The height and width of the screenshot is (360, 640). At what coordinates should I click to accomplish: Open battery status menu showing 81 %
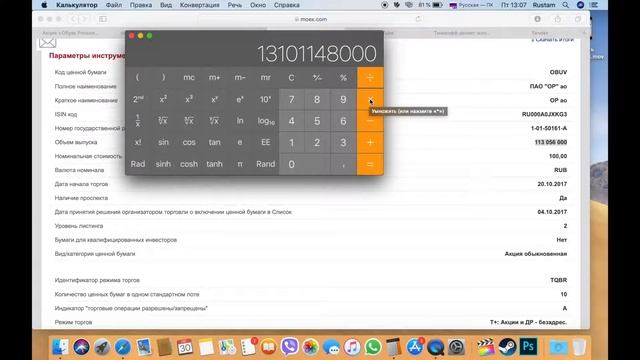pos(430,5)
